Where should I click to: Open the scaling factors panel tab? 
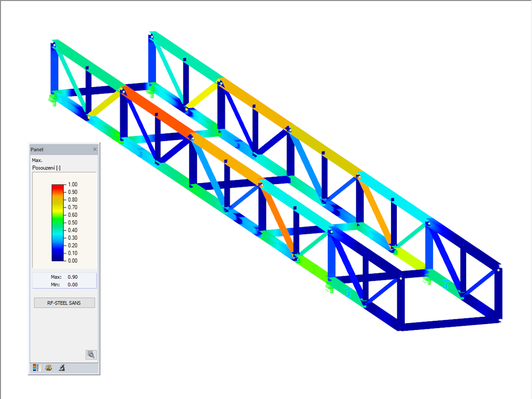click(48, 368)
